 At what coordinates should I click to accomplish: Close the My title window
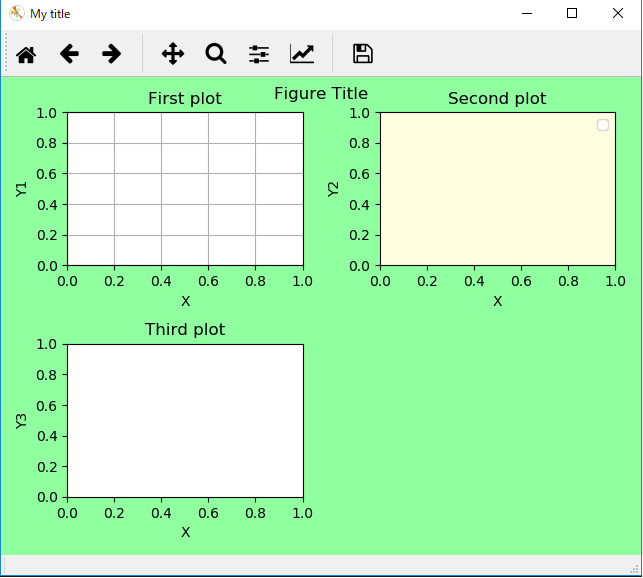(618, 14)
